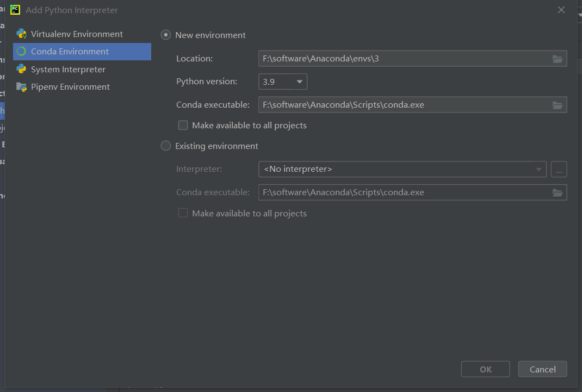
Task: Select Pipenv Environment from the sidebar
Action: click(71, 86)
